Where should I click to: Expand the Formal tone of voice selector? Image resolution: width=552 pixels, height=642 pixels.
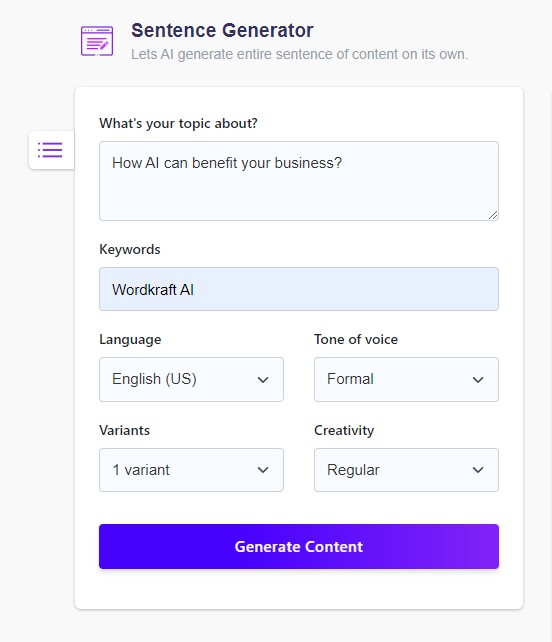click(x=406, y=380)
